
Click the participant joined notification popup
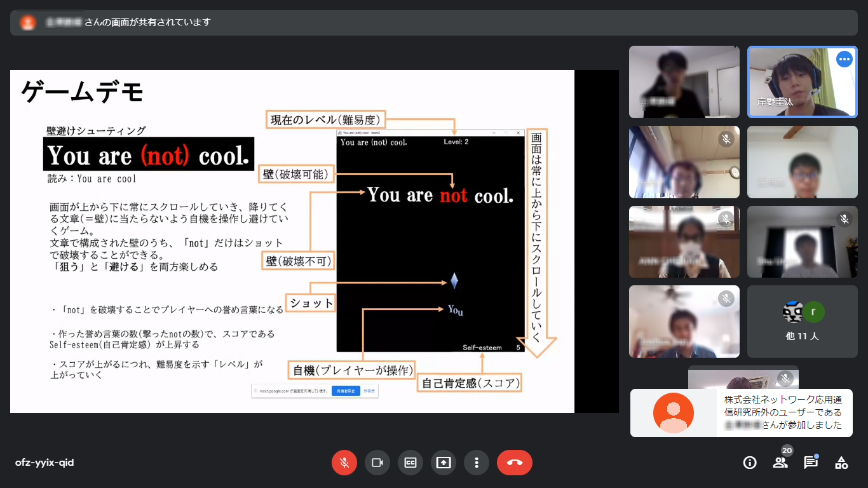[x=741, y=413]
